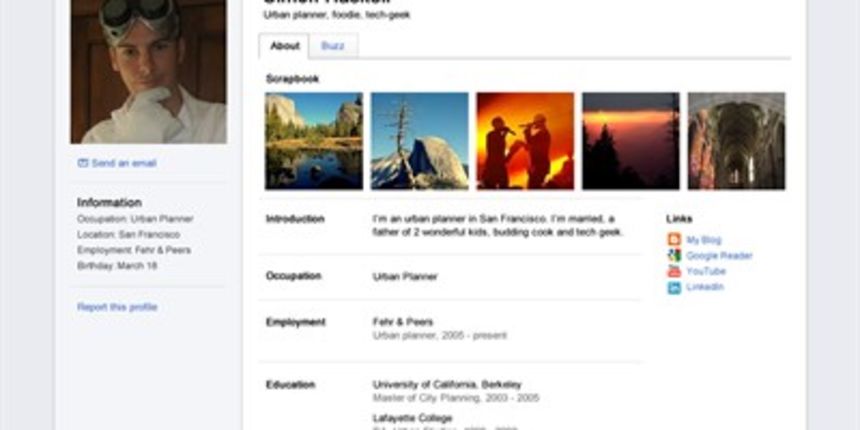
Task: Open the dead tree and granite dome photo
Action: coord(419,141)
